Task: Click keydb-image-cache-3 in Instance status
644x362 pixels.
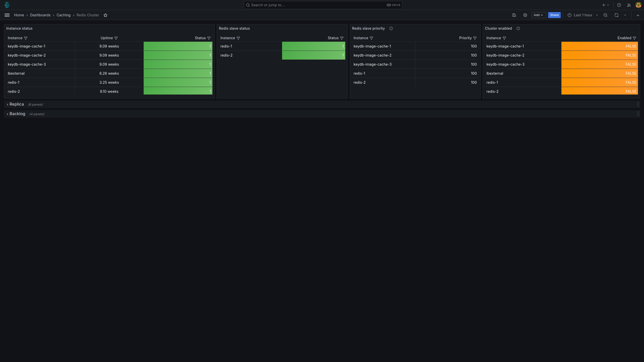Action: (27, 64)
